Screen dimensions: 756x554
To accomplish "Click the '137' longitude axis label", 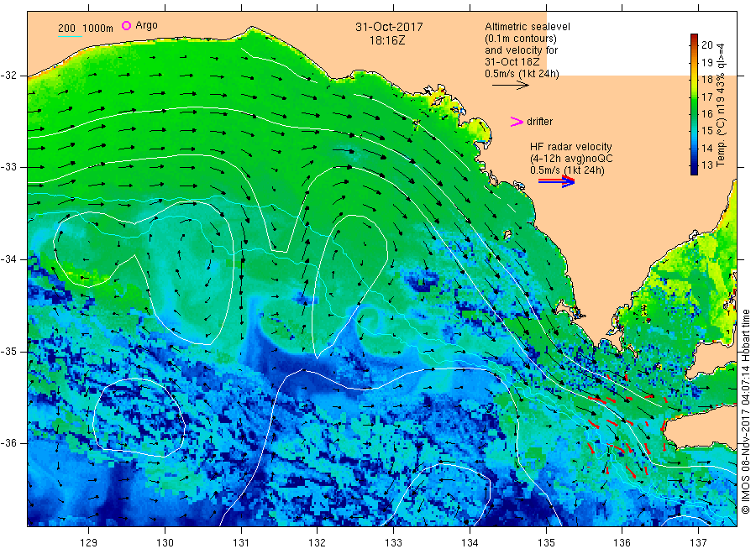I will pos(698,542).
